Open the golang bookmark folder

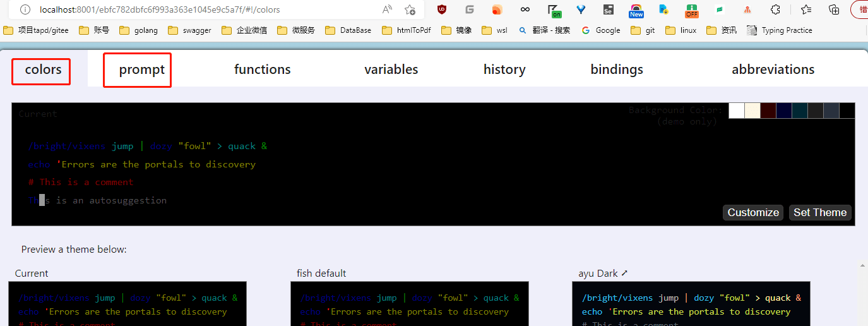click(x=138, y=30)
